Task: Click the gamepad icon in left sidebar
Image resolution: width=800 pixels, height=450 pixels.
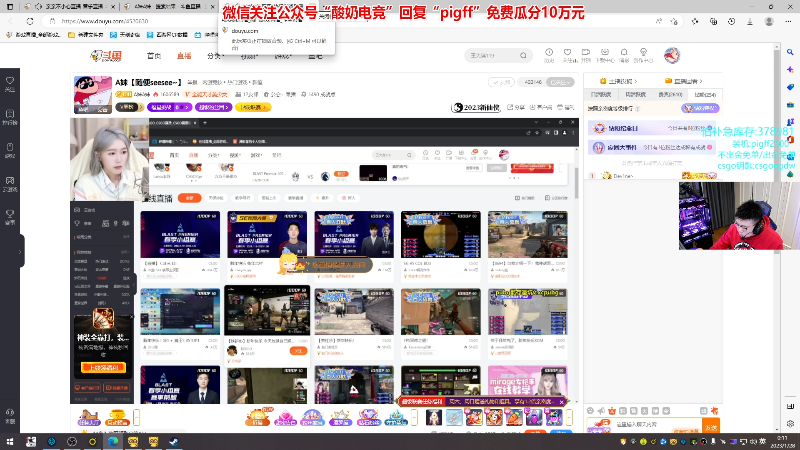Action: pos(10,184)
